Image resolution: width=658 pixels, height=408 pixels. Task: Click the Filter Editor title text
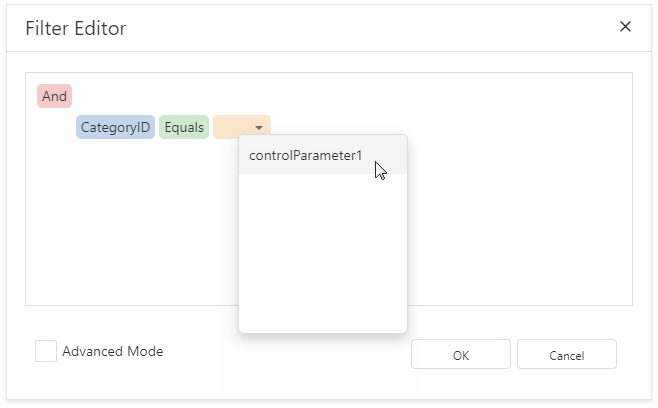[x=76, y=28]
